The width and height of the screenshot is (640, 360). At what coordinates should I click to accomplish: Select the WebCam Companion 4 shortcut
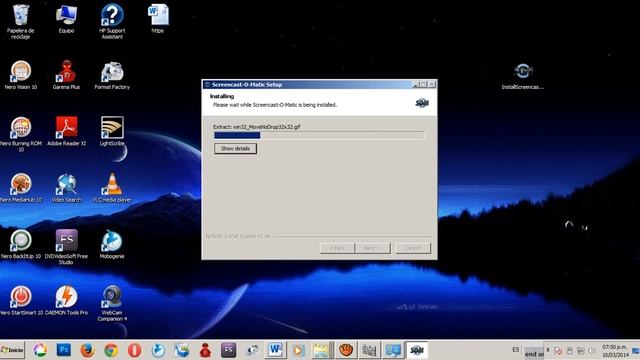[x=112, y=303]
